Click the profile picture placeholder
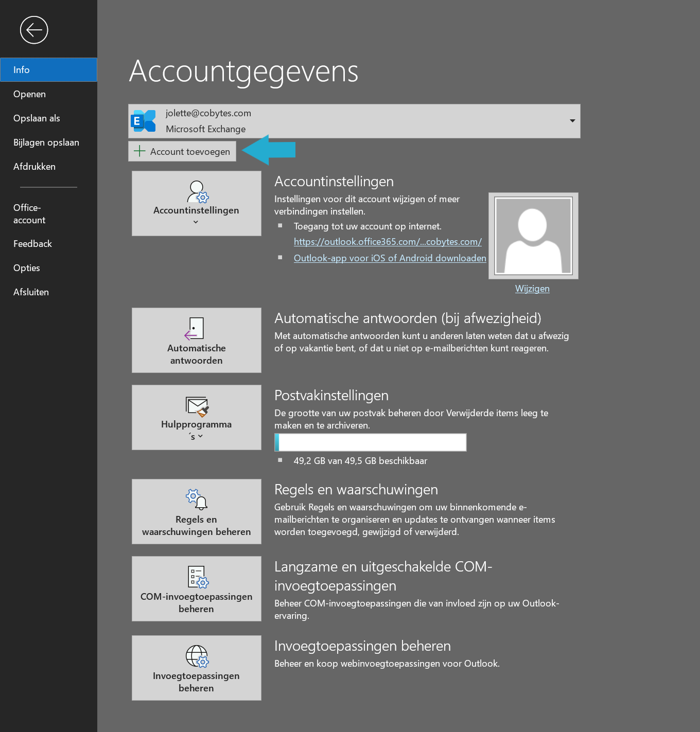This screenshot has width=700, height=732. (x=533, y=236)
